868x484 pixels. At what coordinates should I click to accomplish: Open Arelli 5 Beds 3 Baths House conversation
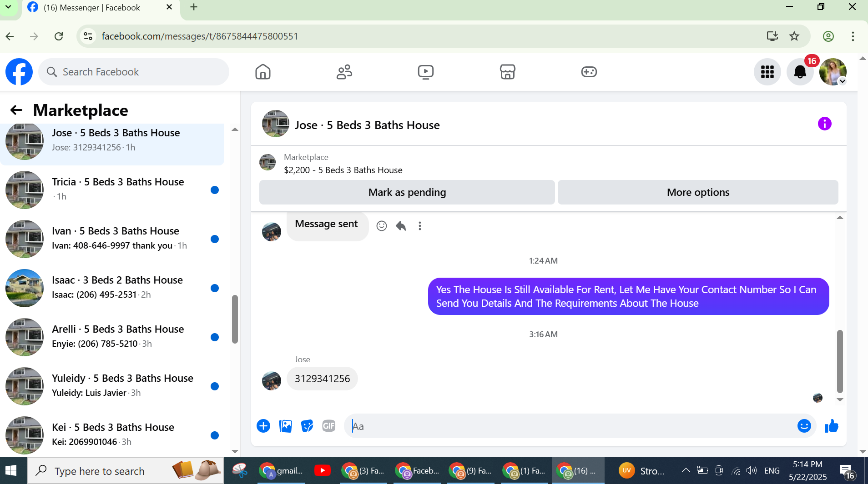112,337
